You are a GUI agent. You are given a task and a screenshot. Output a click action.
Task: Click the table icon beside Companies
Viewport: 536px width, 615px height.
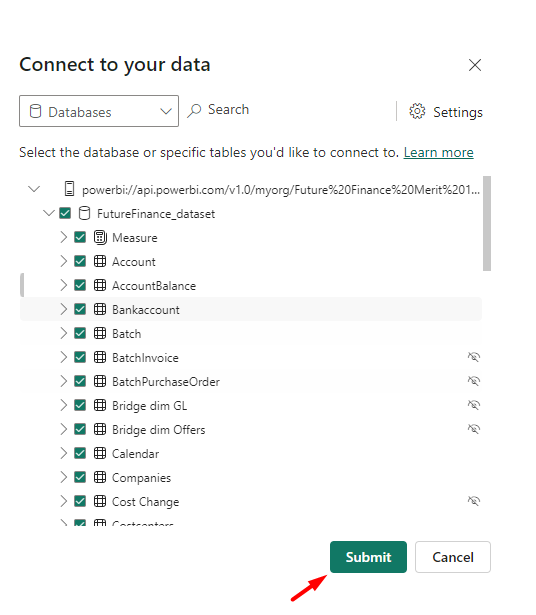pyautogui.click(x=100, y=477)
